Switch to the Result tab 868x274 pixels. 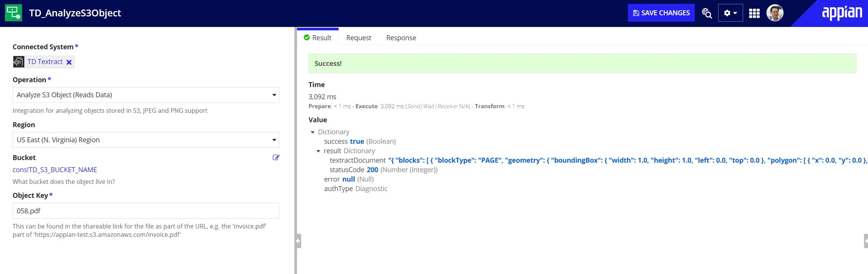coord(317,38)
